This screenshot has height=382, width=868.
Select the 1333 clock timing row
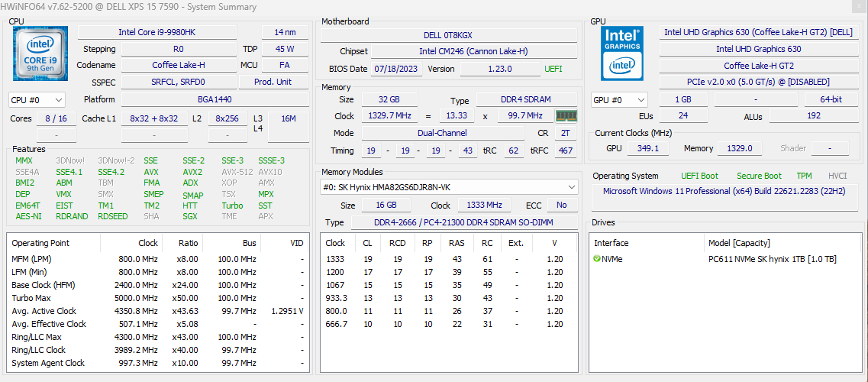pos(450,259)
